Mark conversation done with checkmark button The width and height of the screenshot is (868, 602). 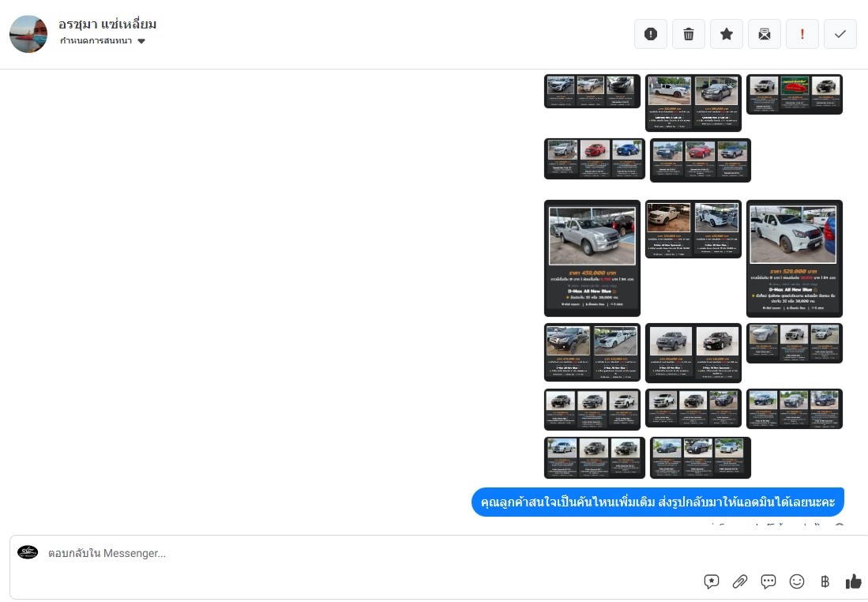[x=840, y=34]
